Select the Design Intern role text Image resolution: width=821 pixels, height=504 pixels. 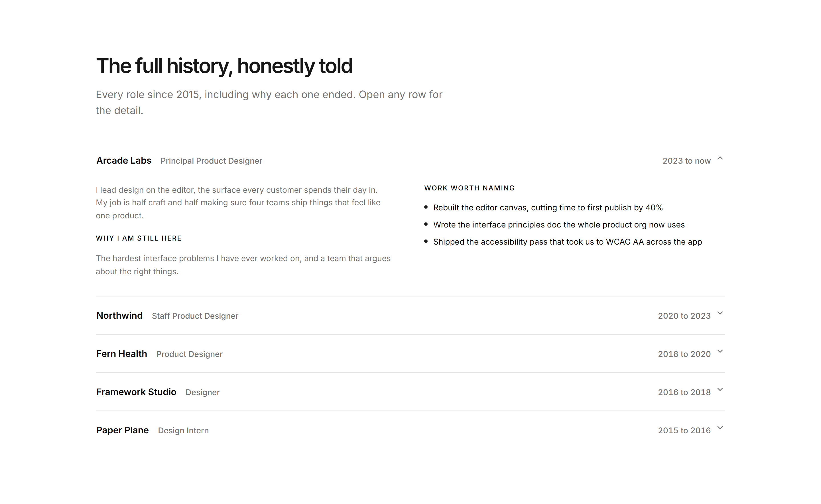coord(183,431)
